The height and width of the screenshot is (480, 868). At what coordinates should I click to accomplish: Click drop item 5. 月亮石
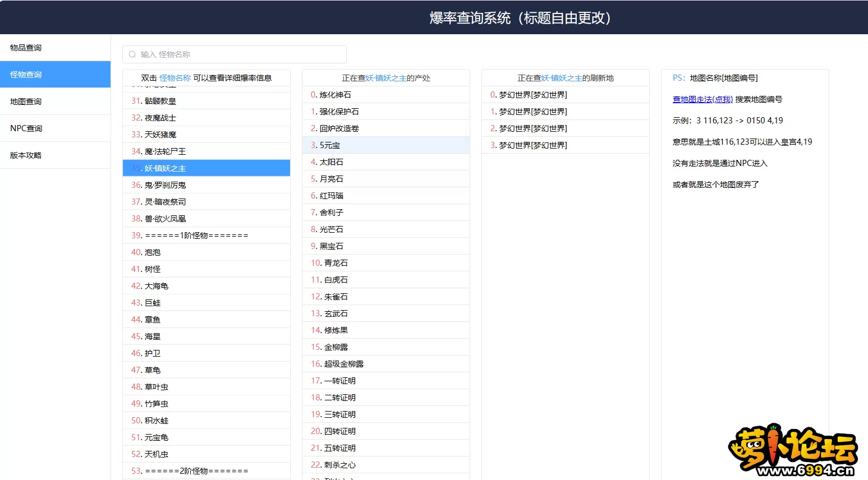pyautogui.click(x=386, y=179)
